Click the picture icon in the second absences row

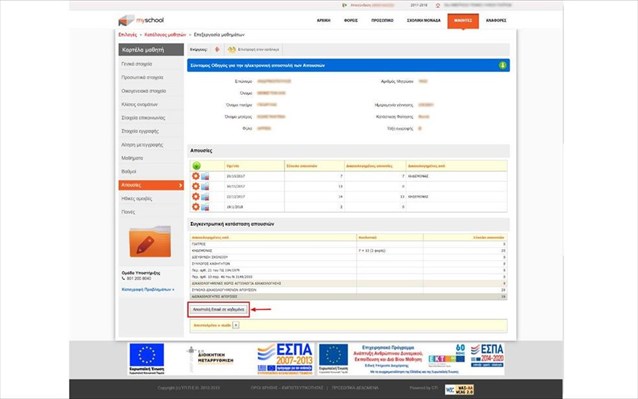(205, 187)
